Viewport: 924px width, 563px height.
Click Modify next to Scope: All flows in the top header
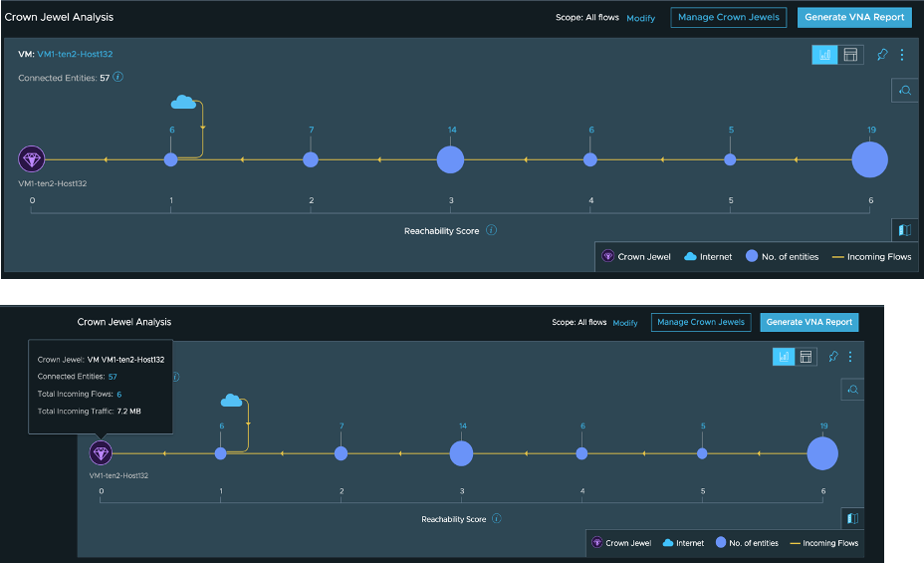pos(640,18)
